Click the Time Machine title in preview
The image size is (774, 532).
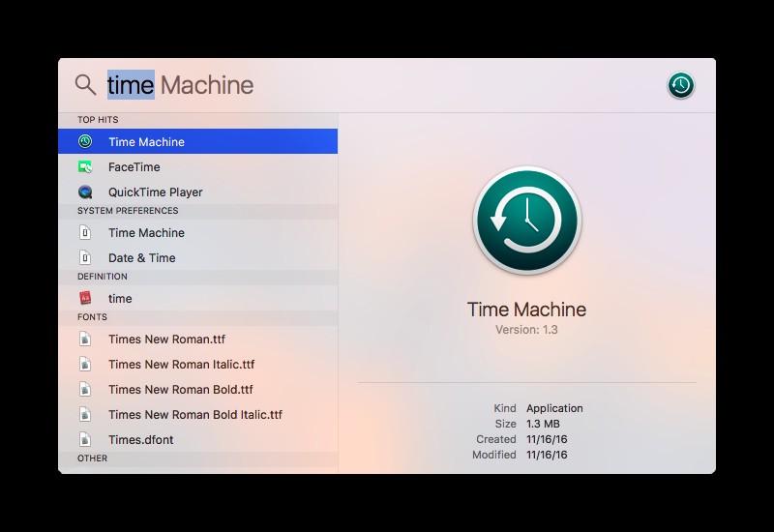pyautogui.click(x=526, y=310)
